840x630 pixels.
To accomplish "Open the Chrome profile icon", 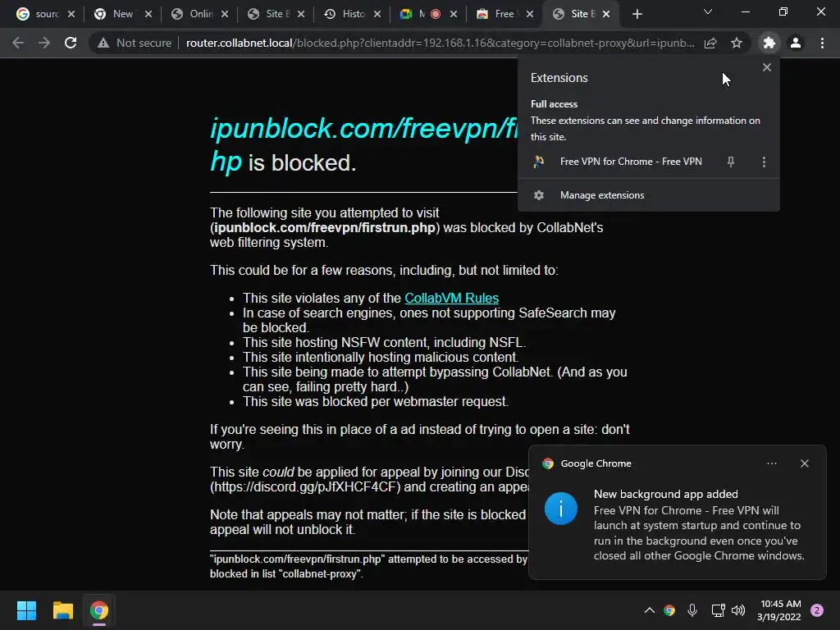I will 796,43.
